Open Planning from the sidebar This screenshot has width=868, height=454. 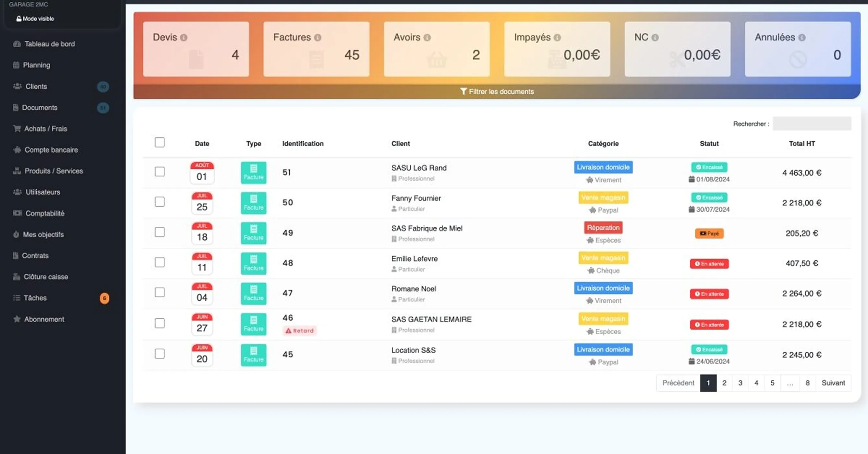(36, 65)
